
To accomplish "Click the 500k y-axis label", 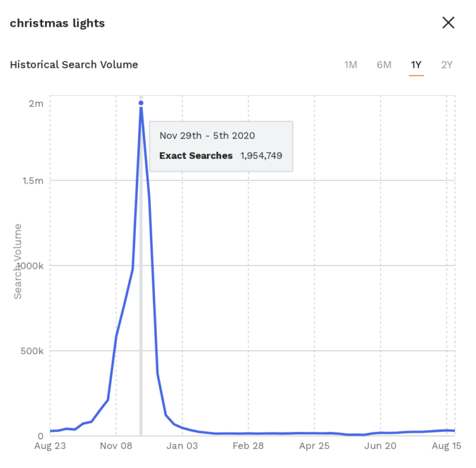I will [31, 351].
